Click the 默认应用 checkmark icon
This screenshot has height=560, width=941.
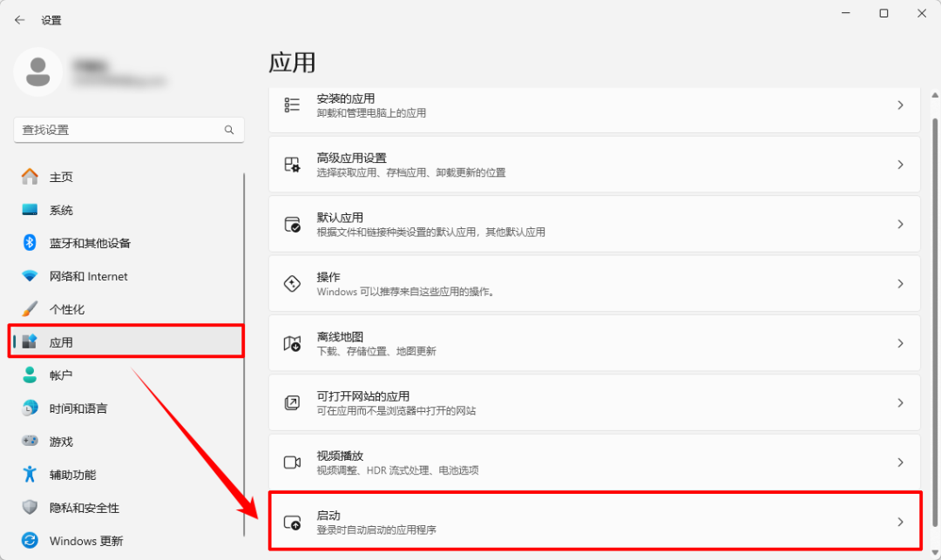click(x=292, y=224)
